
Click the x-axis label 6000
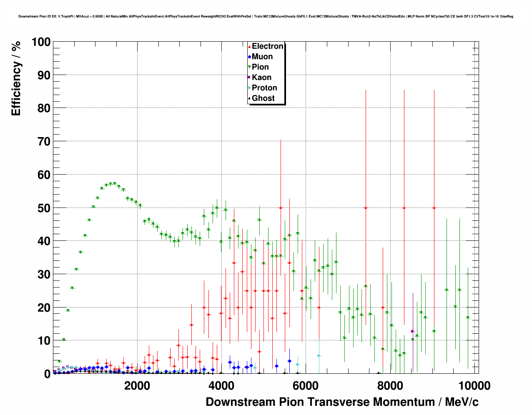coord(306,386)
